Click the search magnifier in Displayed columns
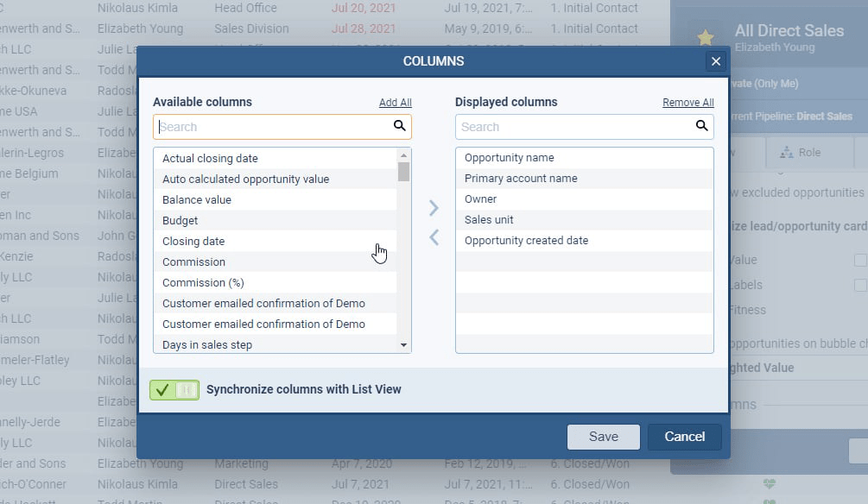This screenshot has width=868, height=504. pos(701,126)
